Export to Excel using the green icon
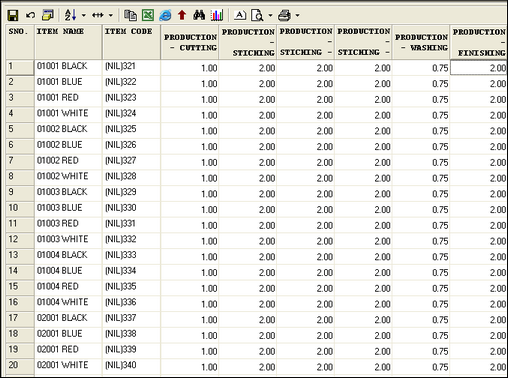The image size is (508, 378). (148, 15)
